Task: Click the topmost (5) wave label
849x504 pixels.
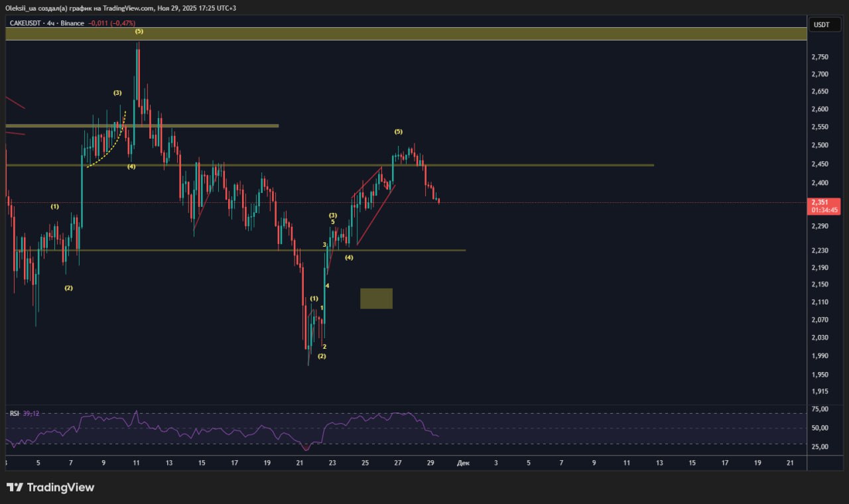Action: [139, 31]
